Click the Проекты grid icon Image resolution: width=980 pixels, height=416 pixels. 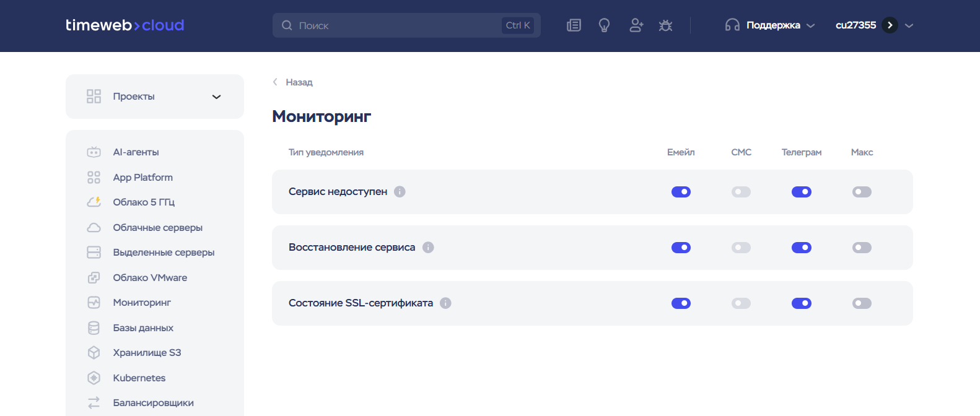coord(94,97)
